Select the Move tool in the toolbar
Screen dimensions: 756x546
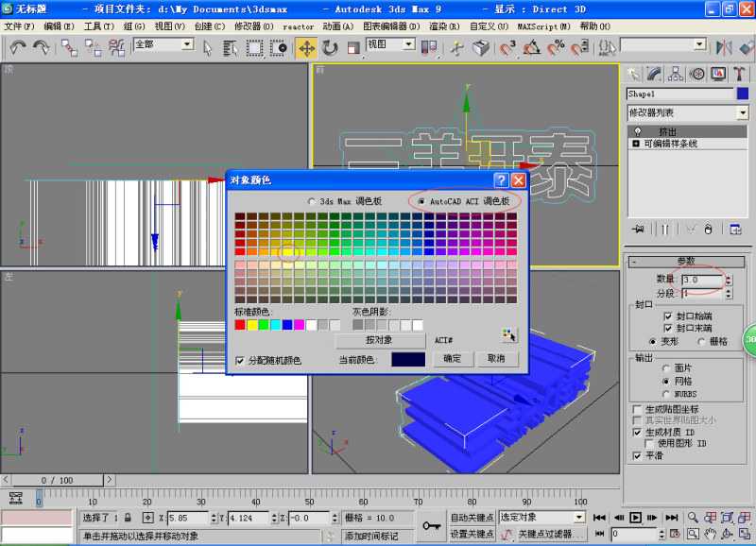306,47
